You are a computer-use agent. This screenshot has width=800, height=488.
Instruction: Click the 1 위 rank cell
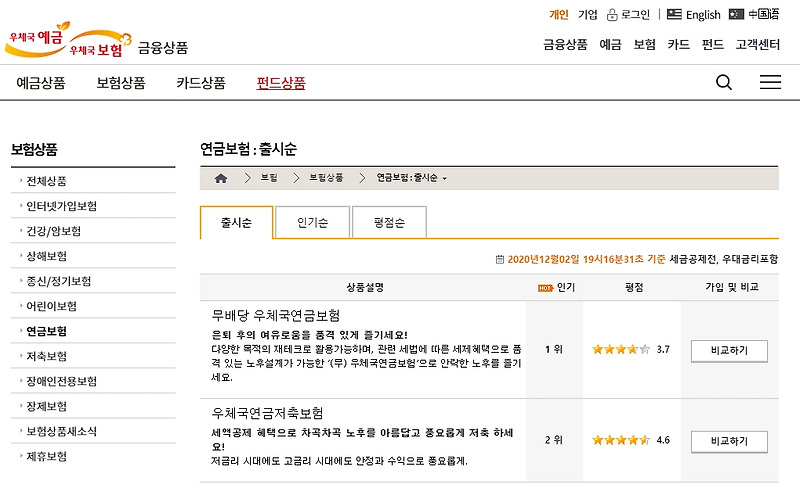pos(554,350)
